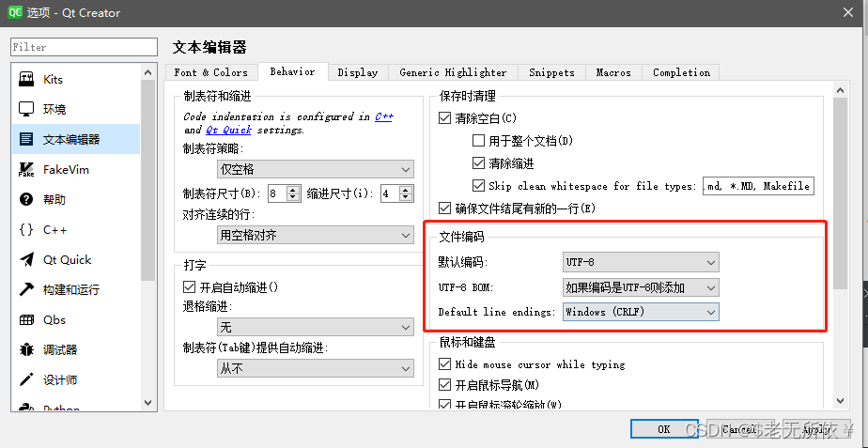The height and width of the screenshot is (448, 868).
Task: Follow the Qt Quick settings link
Action: [228, 131]
